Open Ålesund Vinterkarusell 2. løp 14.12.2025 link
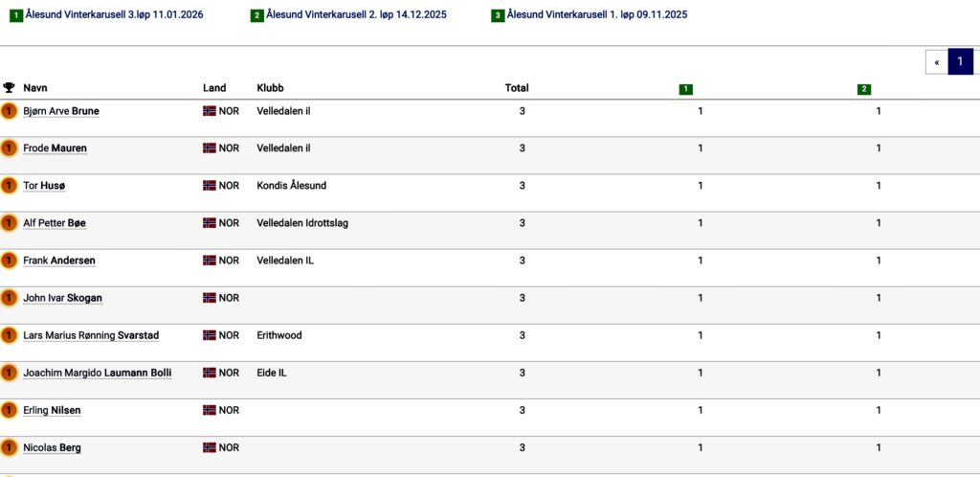Screen dimensions: 980x477 point(356,15)
